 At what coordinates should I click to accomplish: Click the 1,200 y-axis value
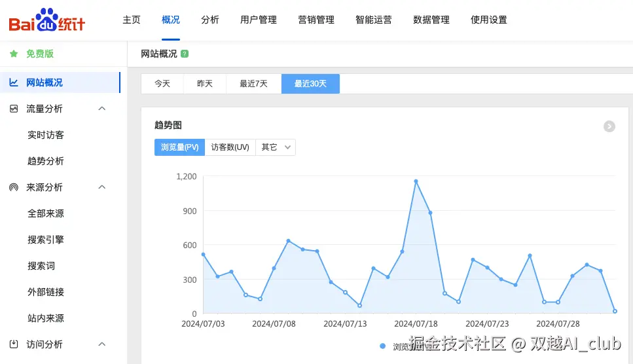187,176
